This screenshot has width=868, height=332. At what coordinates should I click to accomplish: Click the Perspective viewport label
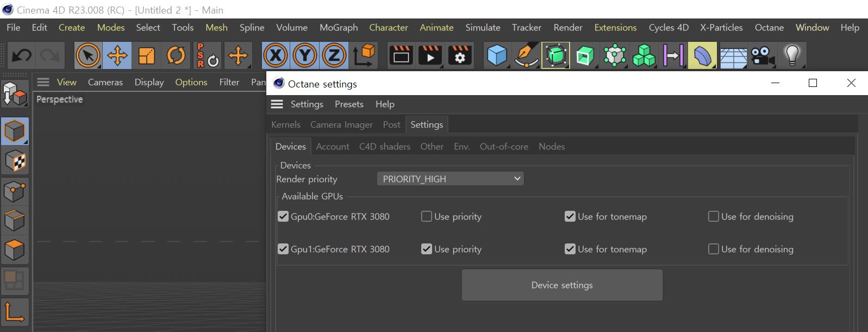point(60,99)
